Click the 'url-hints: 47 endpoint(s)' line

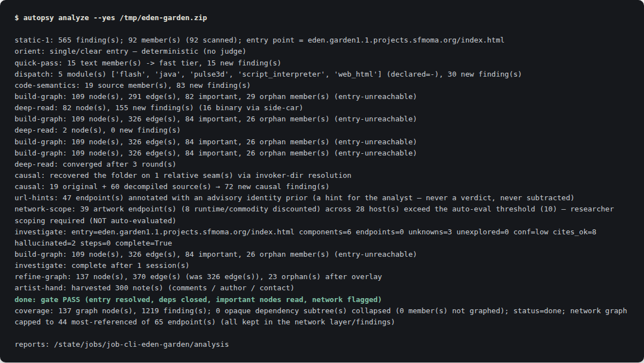coord(294,198)
